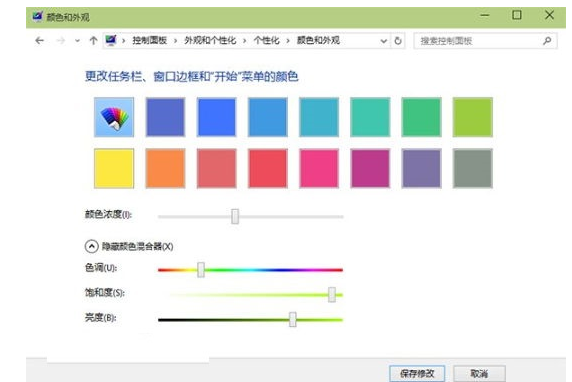Click 保存修改 to save changes
The width and height of the screenshot is (572, 382).
coord(417,373)
